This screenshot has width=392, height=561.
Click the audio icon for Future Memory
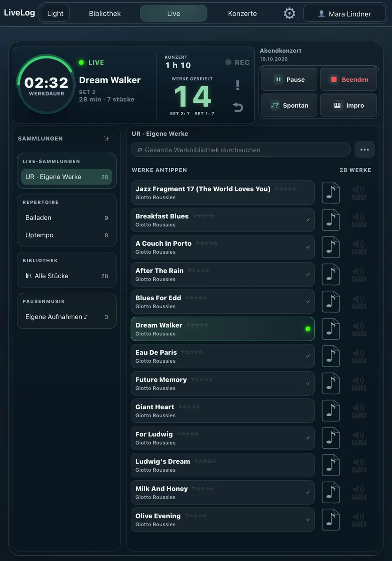click(x=359, y=383)
